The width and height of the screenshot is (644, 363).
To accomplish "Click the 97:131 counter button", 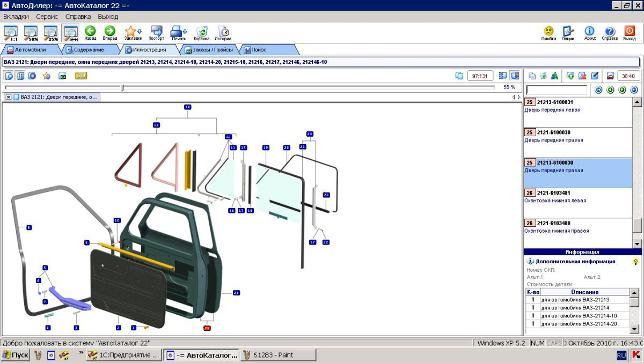I will click(x=480, y=76).
